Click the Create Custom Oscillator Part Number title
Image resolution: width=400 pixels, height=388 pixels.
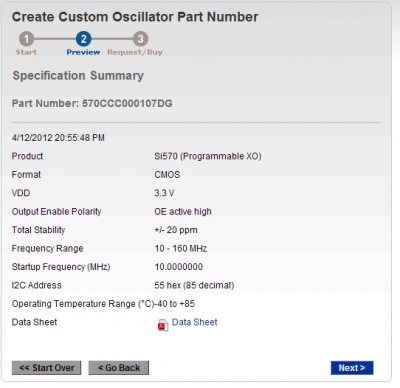(x=135, y=17)
